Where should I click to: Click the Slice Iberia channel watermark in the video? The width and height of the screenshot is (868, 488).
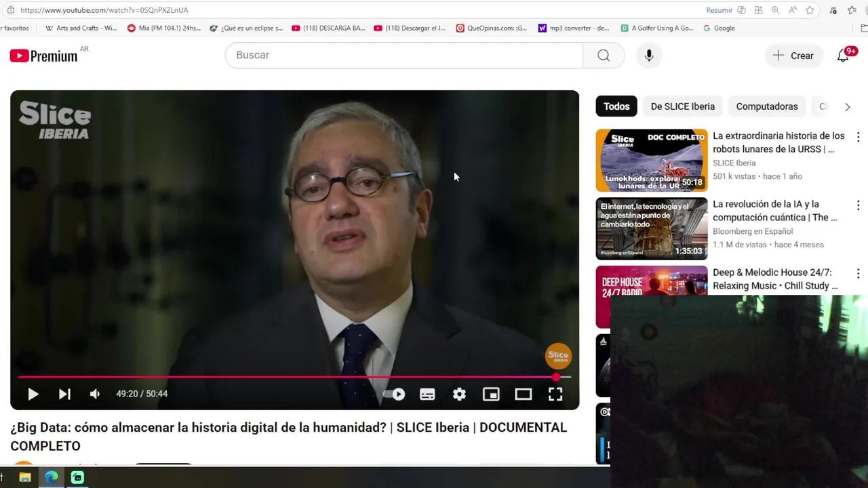(x=558, y=357)
